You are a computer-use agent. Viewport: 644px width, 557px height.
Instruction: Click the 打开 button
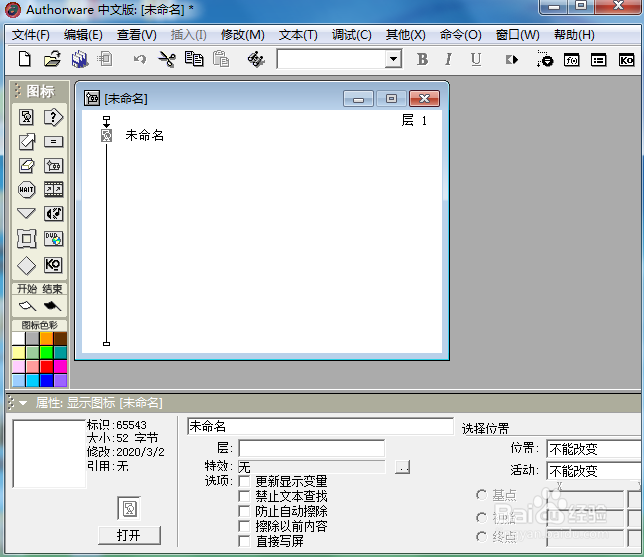pos(129,535)
